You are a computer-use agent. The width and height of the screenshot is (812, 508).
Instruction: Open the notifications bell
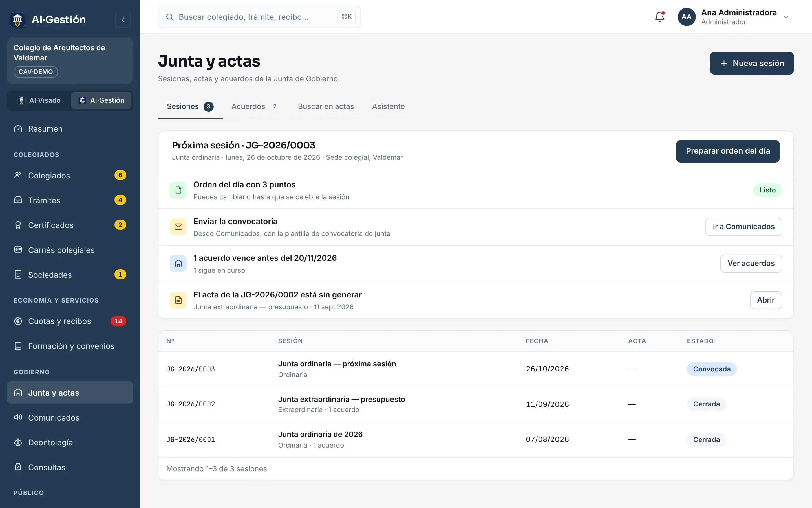tap(659, 17)
